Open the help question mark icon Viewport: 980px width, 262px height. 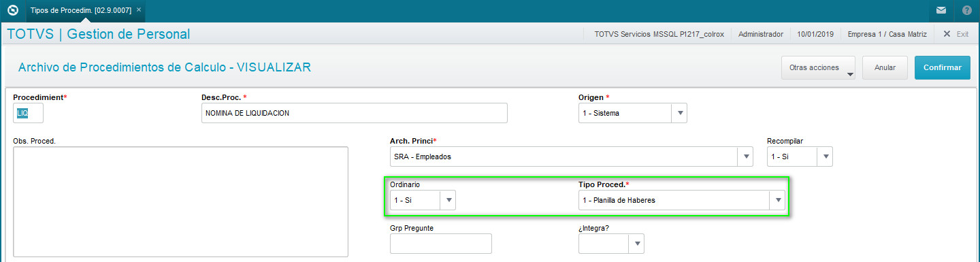pyautogui.click(x=967, y=10)
